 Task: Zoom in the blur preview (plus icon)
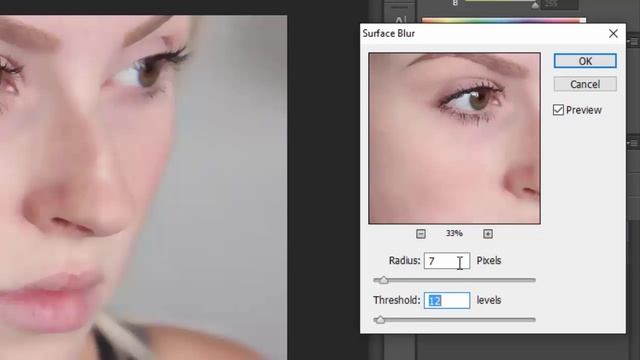click(488, 233)
